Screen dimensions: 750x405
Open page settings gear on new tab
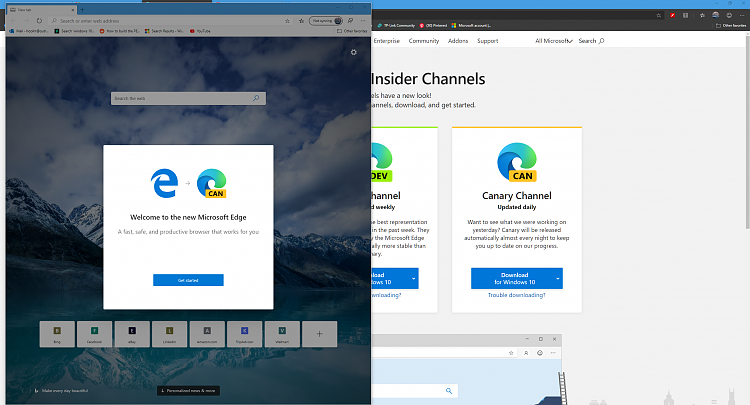coord(353,52)
